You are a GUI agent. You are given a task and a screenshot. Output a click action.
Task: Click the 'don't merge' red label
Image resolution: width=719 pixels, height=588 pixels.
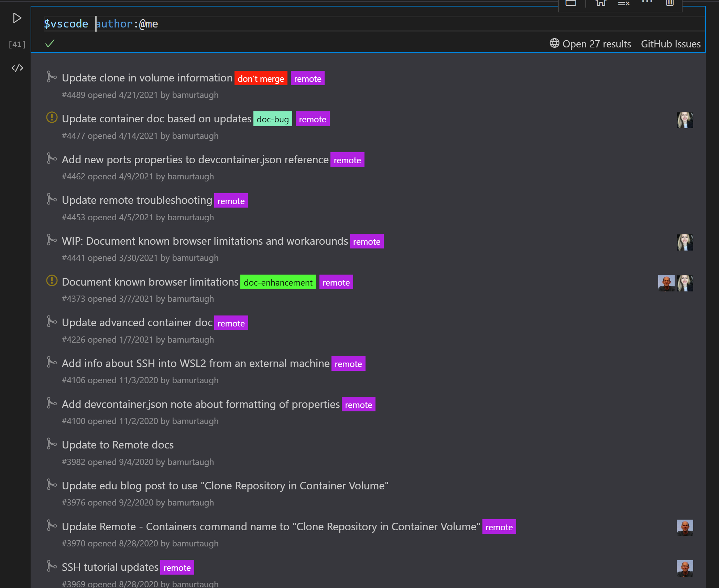(x=261, y=78)
